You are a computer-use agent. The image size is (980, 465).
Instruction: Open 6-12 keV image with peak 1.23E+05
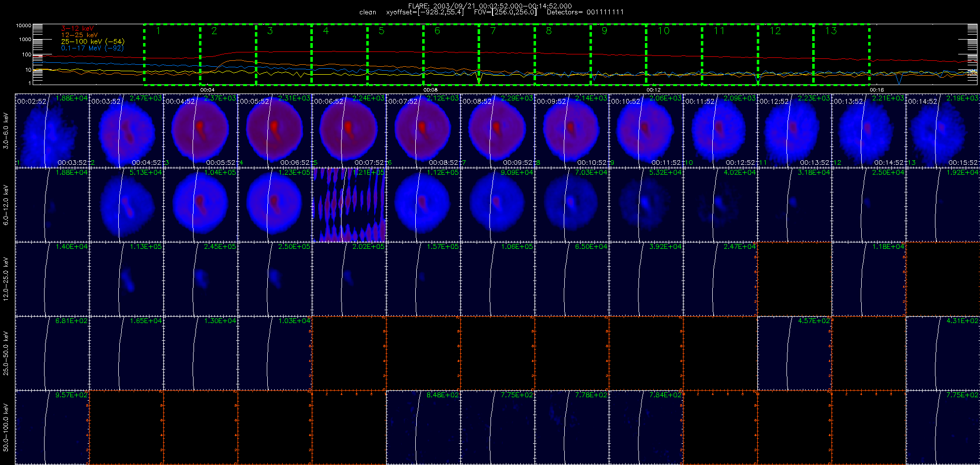tap(275, 204)
